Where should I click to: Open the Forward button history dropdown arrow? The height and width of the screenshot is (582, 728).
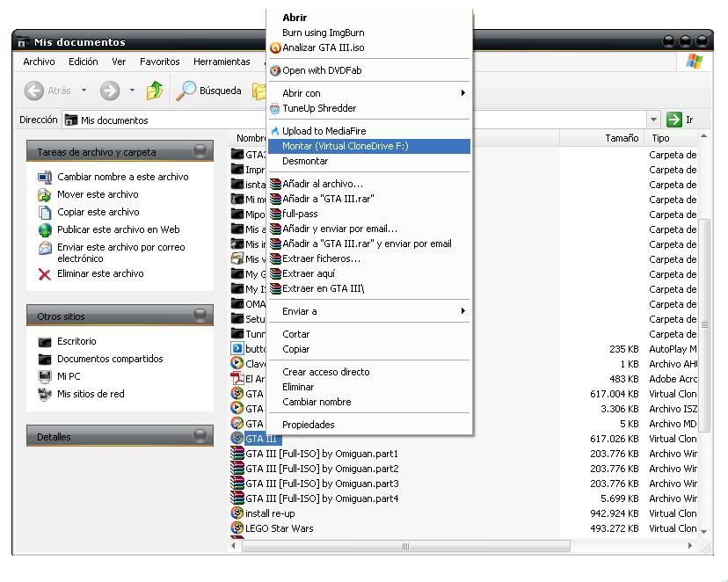132,91
